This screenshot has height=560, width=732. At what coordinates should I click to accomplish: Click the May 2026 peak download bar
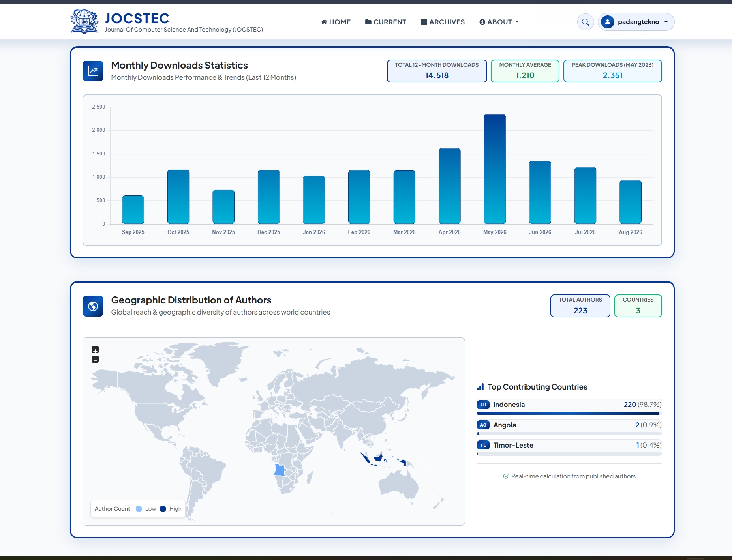[x=495, y=169]
